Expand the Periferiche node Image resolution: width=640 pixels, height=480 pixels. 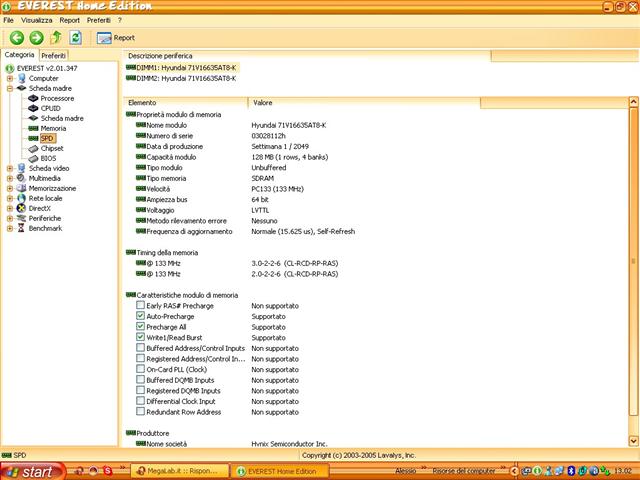10,218
